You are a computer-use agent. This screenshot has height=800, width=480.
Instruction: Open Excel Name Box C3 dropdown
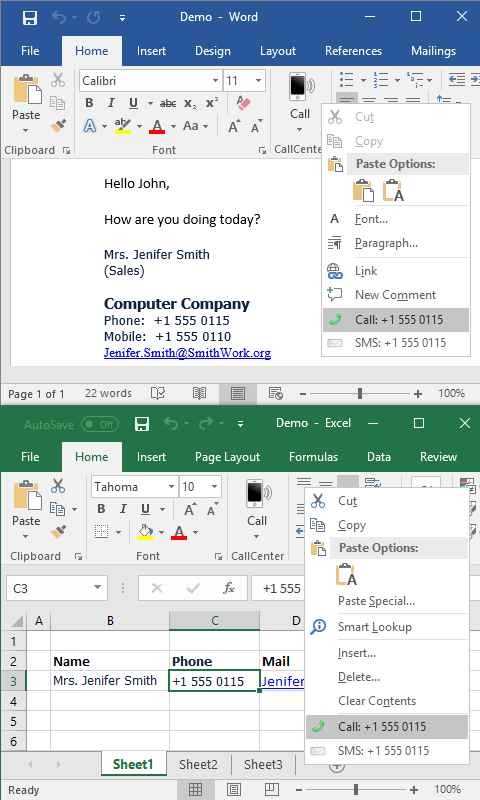(97, 588)
